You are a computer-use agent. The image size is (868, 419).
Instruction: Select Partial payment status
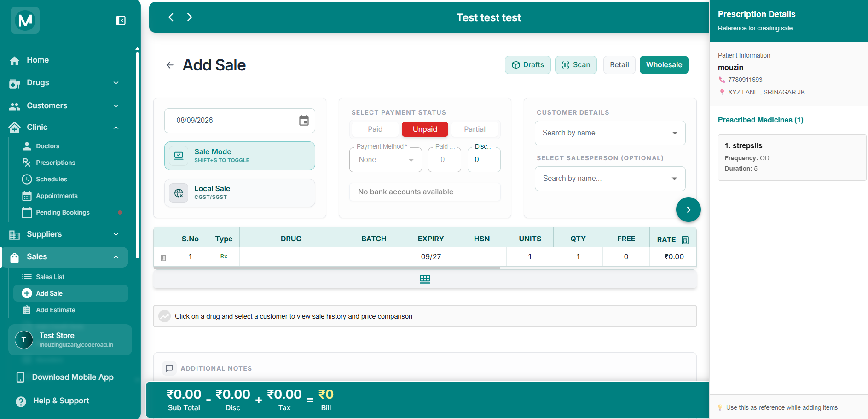(x=475, y=129)
